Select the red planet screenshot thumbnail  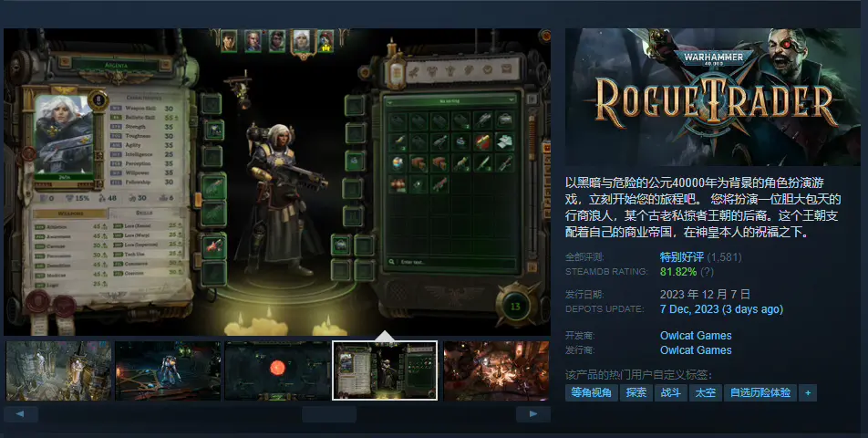[277, 370]
